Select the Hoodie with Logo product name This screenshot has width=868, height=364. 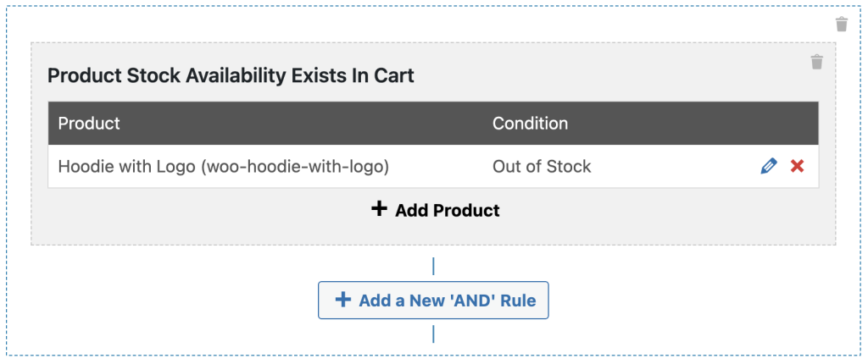pos(126,167)
